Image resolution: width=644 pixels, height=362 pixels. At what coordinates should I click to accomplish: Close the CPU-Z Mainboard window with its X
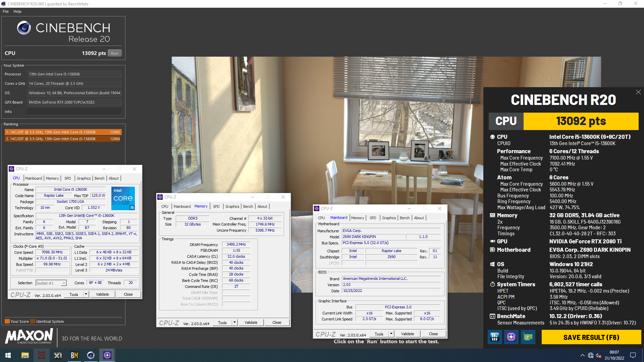[440, 208]
